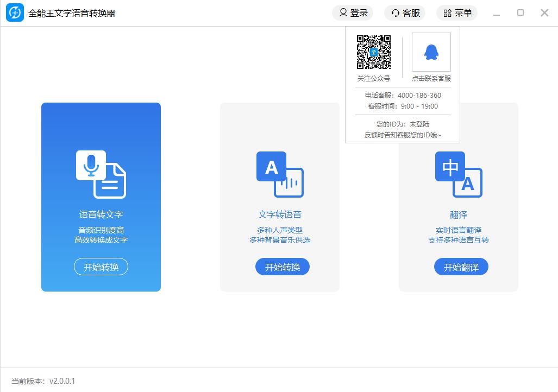Click the version text v2.0.0.1

62,381
